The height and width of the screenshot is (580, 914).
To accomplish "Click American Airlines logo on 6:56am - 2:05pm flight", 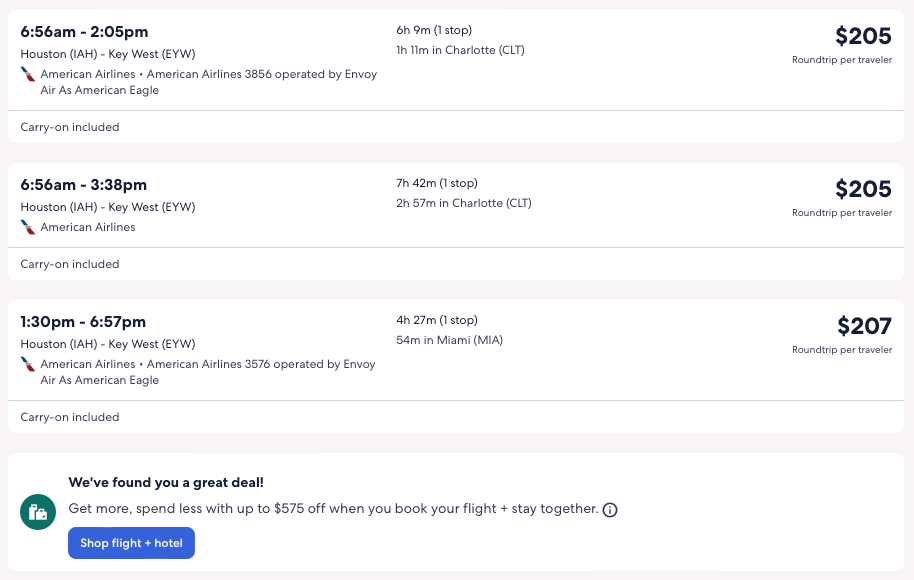I will (x=28, y=74).
